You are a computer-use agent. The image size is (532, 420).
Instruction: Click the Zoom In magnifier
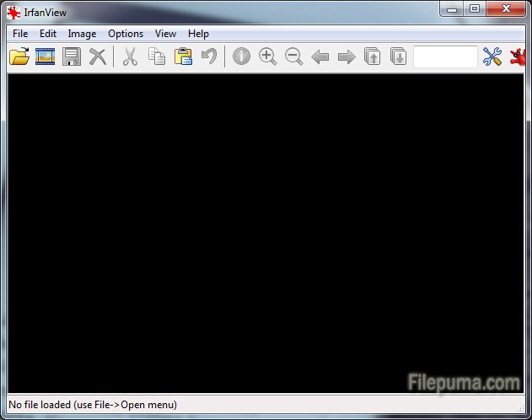click(x=268, y=57)
